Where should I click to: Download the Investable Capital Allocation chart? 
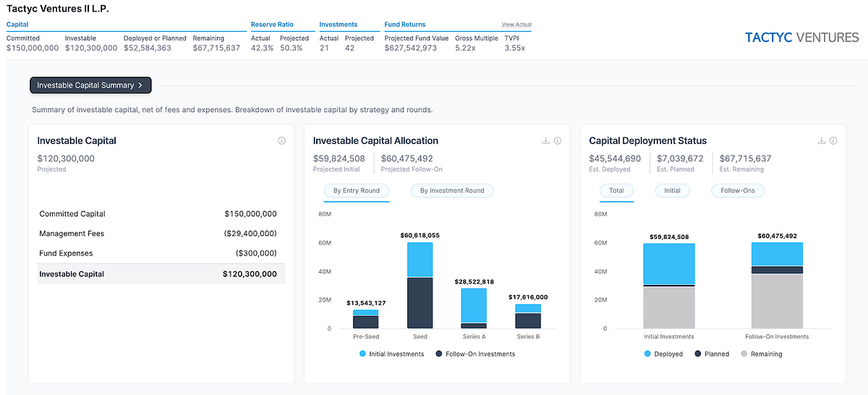[545, 141]
